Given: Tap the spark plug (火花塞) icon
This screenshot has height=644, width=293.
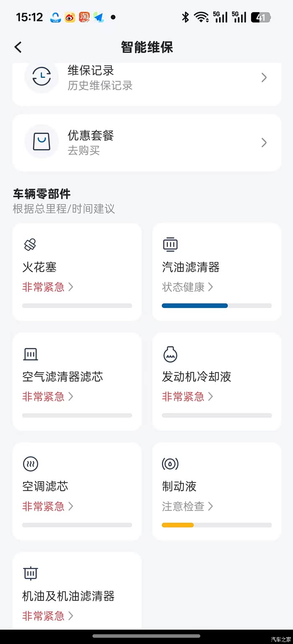Looking at the screenshot, I should click(30, 244).
